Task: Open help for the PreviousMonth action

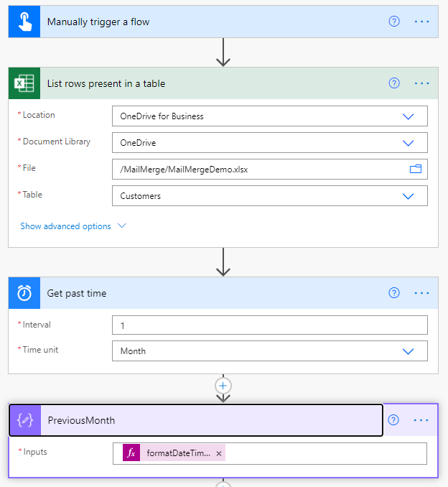Action: pos(394,420)
